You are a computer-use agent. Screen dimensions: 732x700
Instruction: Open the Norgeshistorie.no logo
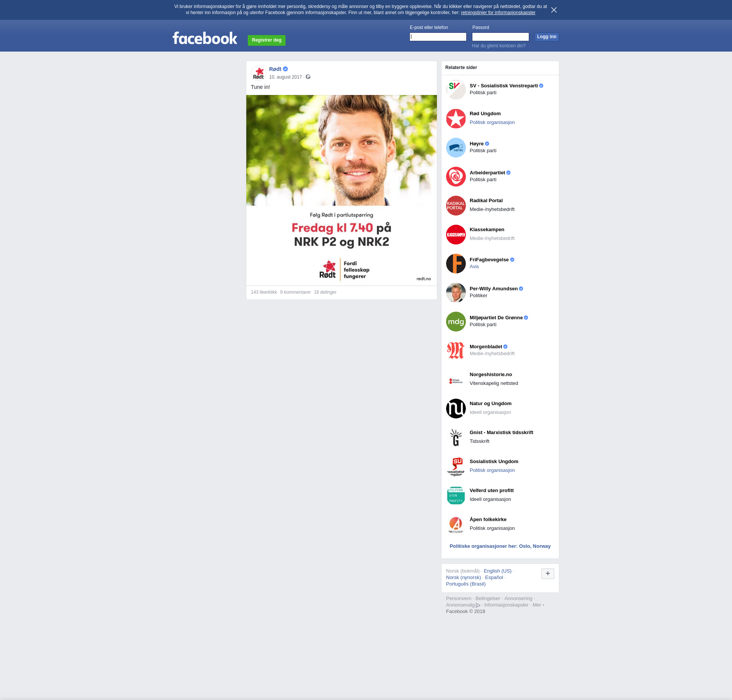click(456, 380)
